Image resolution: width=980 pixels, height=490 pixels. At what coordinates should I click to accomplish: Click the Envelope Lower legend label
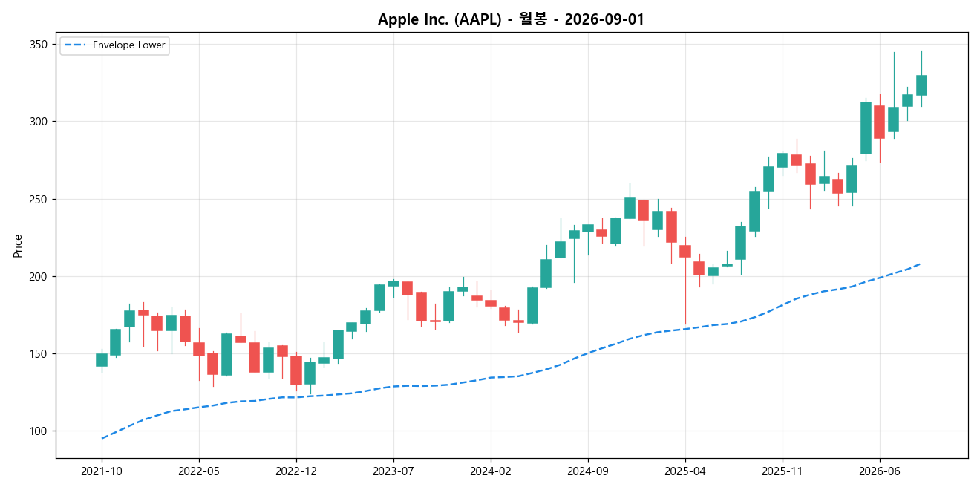129,45
